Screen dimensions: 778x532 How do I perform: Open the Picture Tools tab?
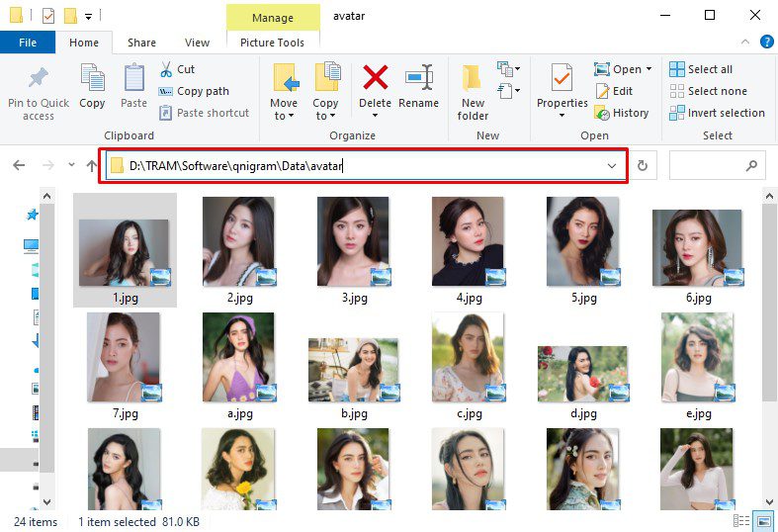pos(273,43)
